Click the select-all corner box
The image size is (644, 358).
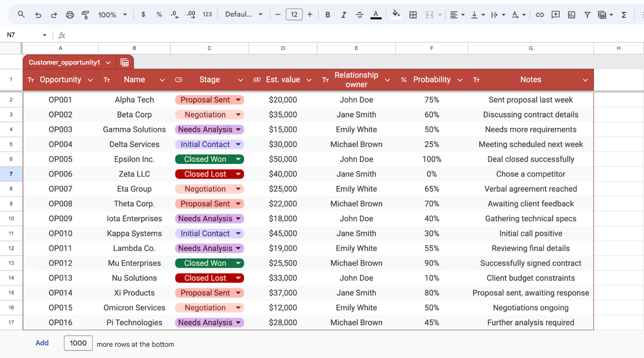click(11, 48)
